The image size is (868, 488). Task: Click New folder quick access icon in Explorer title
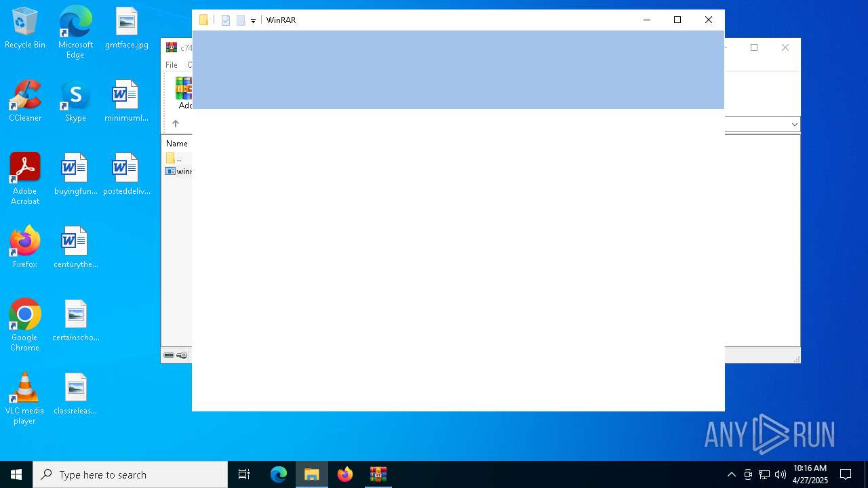241,20
